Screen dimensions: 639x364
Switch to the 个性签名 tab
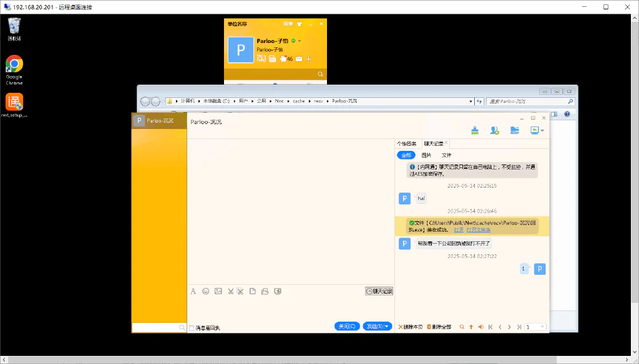407,144
